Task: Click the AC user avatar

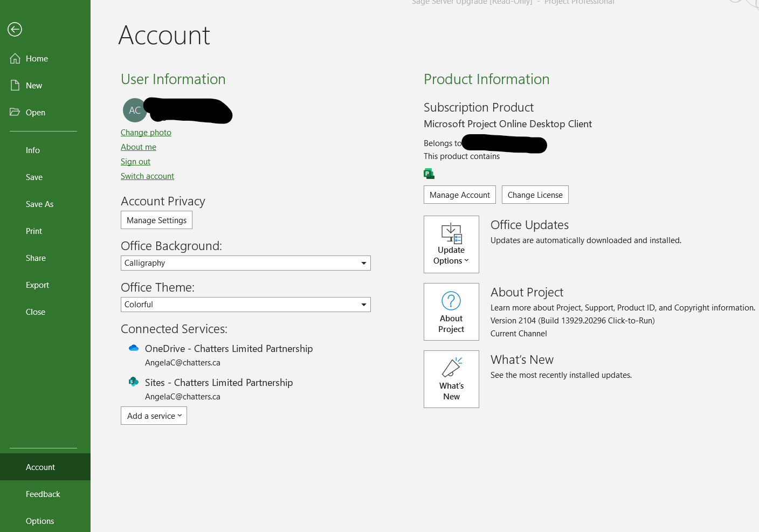Action: (x=135, y=110)
